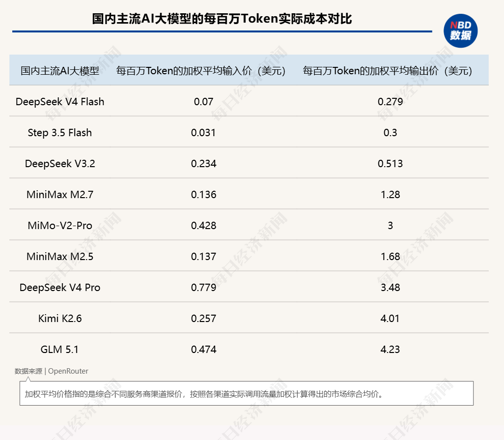Select the DeepSeek V4 Flash row
The width and height of the screenshot is (504, 440).
(60, 102)
